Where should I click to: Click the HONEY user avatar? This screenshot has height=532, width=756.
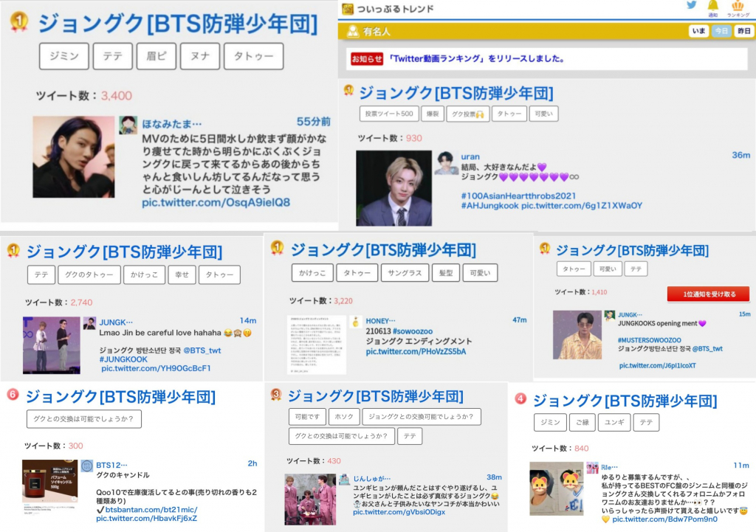point(355,322)
